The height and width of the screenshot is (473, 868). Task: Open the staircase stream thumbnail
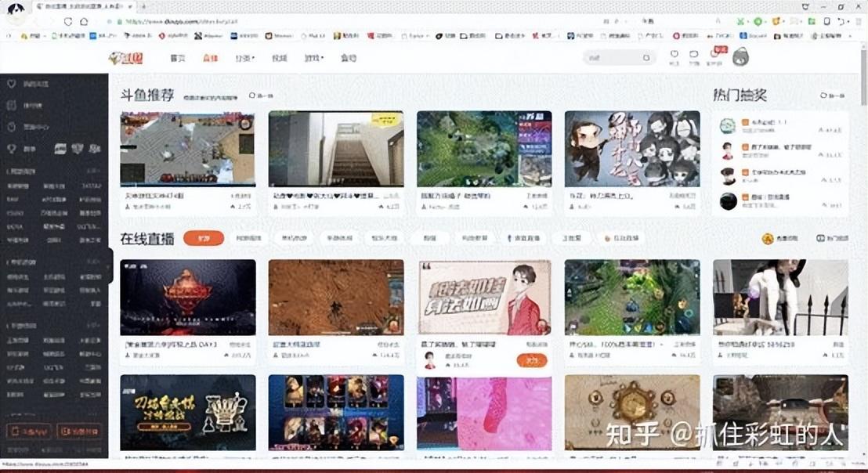[336, 149]
